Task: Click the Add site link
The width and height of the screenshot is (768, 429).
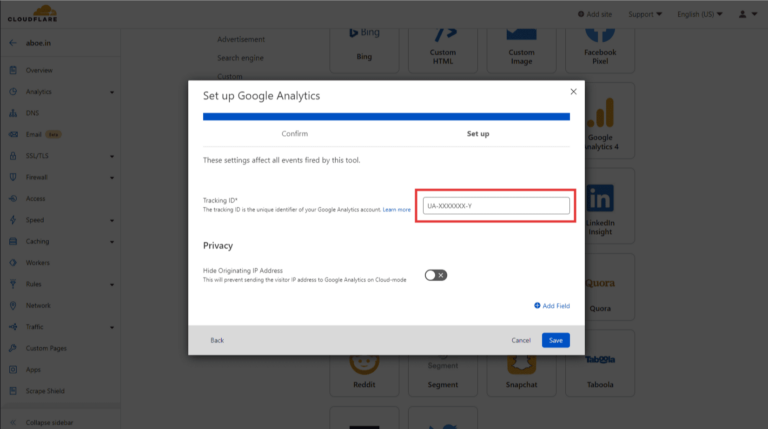Action: (x=595, y=14)
